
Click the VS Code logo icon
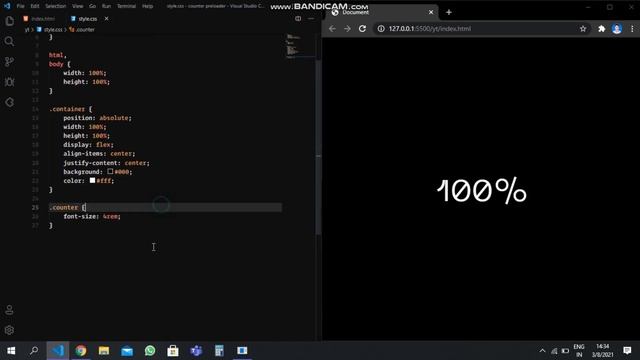pyautogui.click(x=7, y=6)
